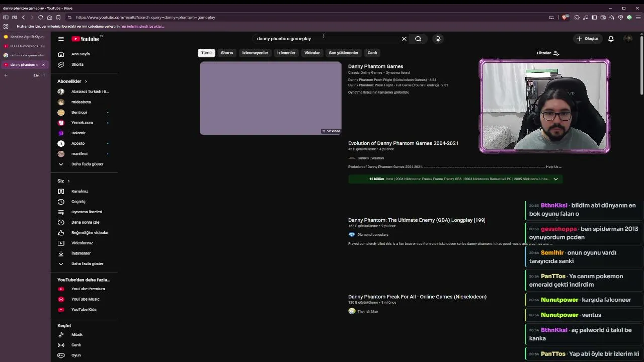Open the notifications bell

[x=611, y=39]
